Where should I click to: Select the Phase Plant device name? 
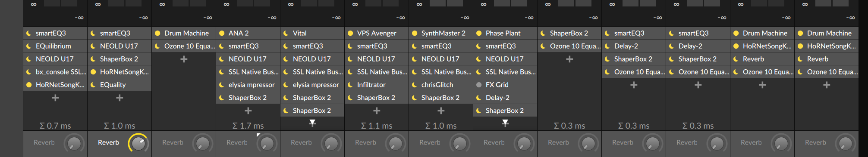503,33
